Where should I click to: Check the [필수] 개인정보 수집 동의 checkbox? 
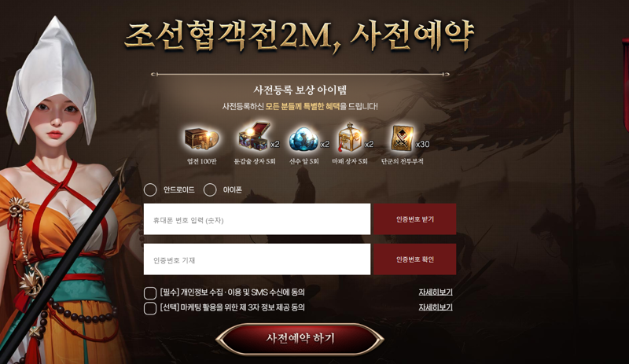(x=150, y=293)
